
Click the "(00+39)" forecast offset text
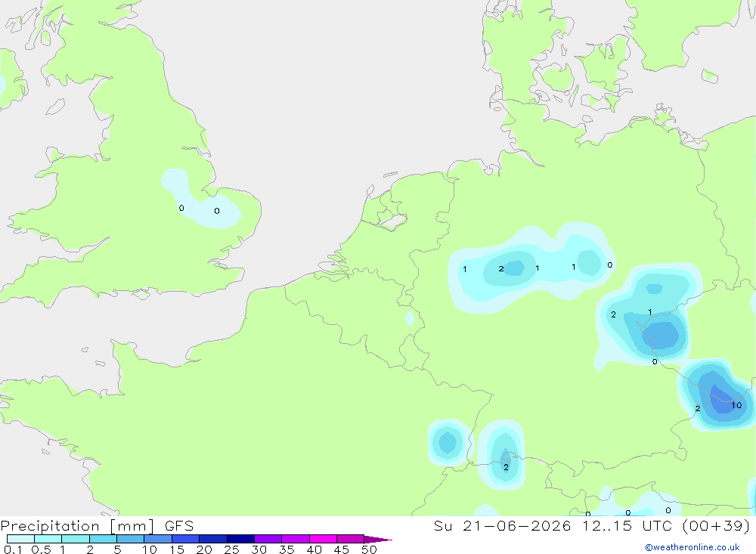pyautogui.click(x=717, y=526)
